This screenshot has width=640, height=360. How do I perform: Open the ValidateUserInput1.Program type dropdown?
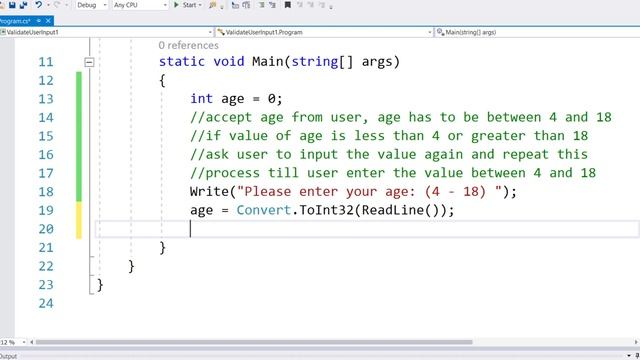coord(324,32)
